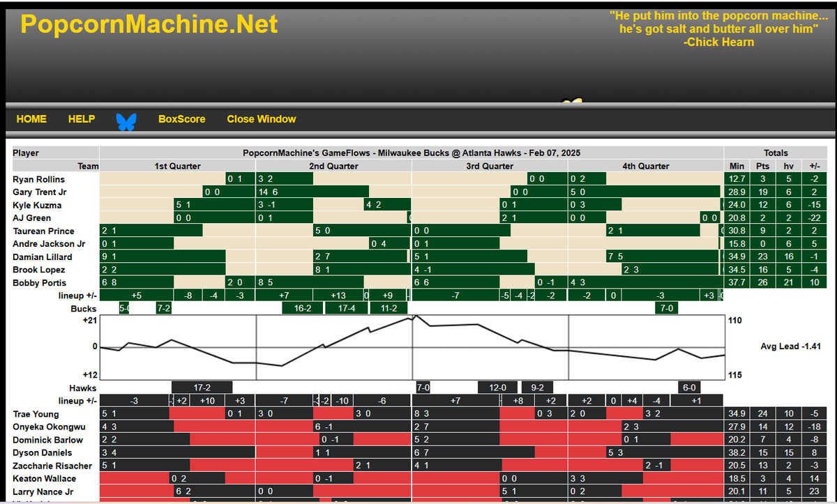Image resolution: width=837 pixels, height=504 pixels.
Task: Select player name Dyson Daniels
Action: pyautogui.click(x=42, y=453)
